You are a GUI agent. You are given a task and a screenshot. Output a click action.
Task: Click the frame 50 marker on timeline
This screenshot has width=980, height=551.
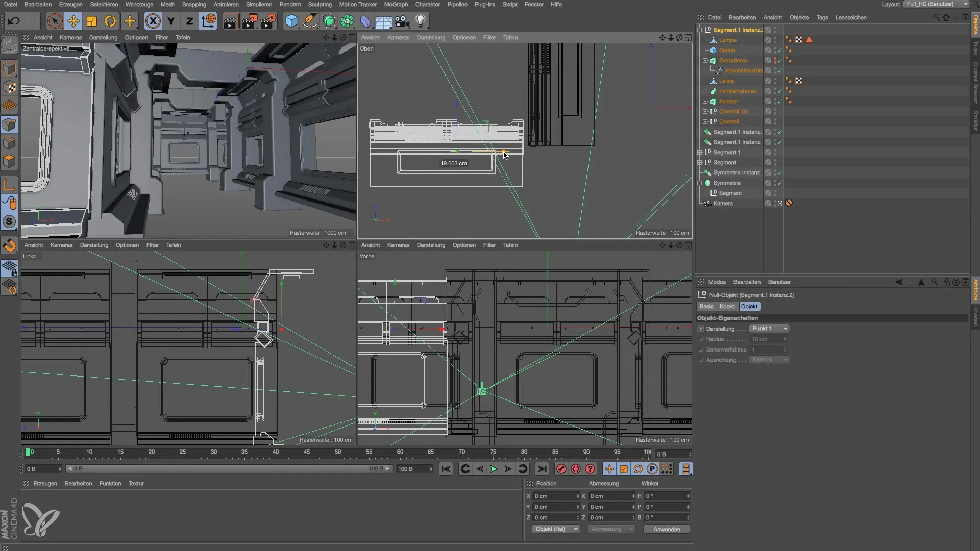pos(338,452)
